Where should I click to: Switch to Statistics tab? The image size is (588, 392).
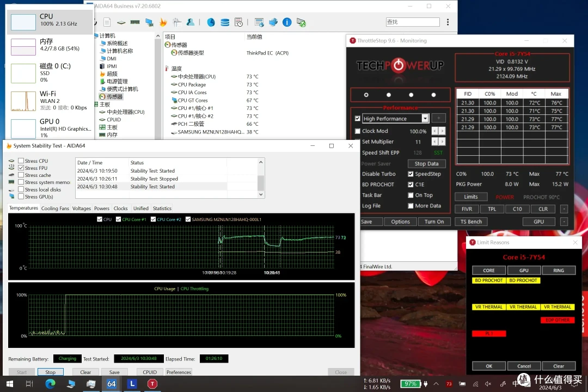click(162, 208)
